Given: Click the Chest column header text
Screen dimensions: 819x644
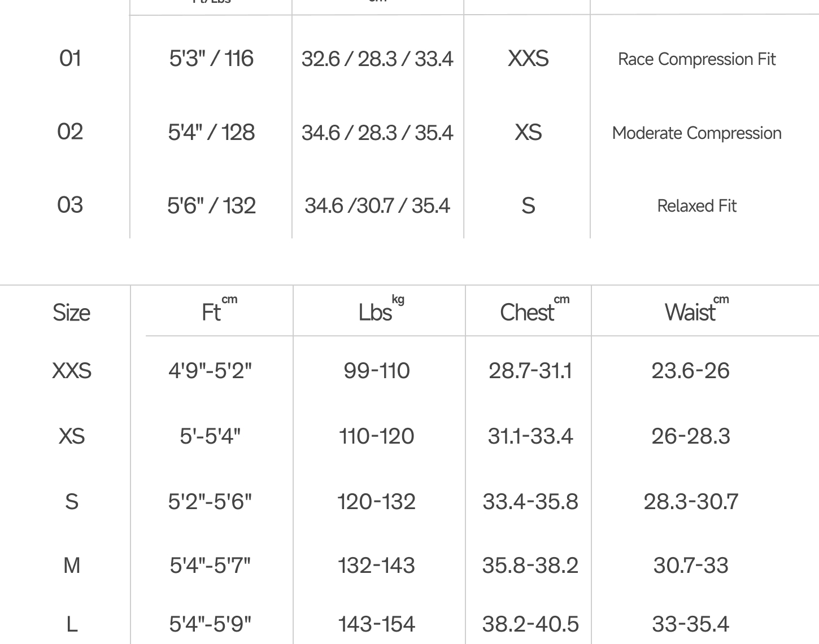Looking at the screenshot, I should point(527,313).
